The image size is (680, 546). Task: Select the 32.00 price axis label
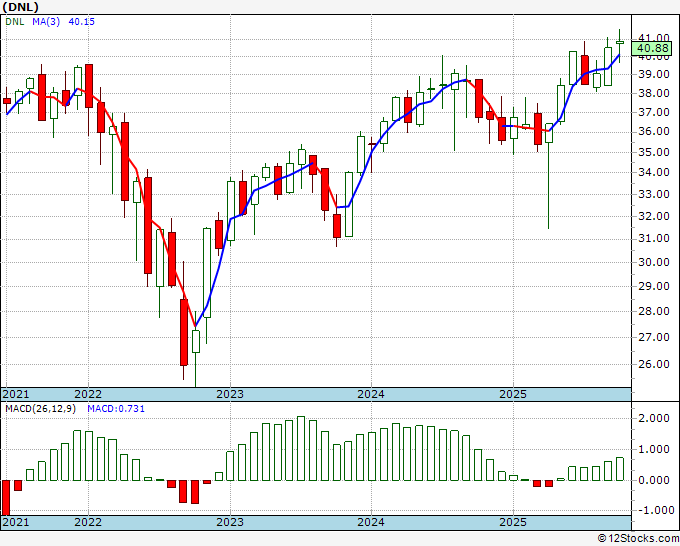pos(654,216)
